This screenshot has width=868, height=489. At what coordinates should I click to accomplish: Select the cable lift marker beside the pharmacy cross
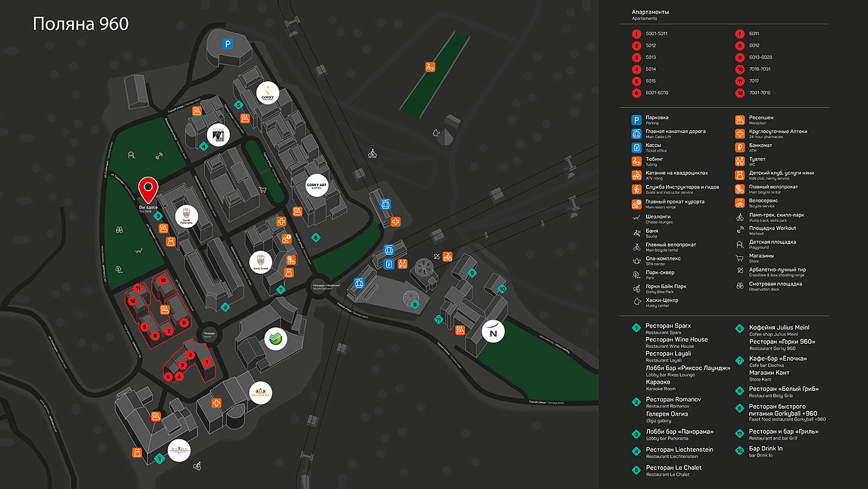point(386,204)
